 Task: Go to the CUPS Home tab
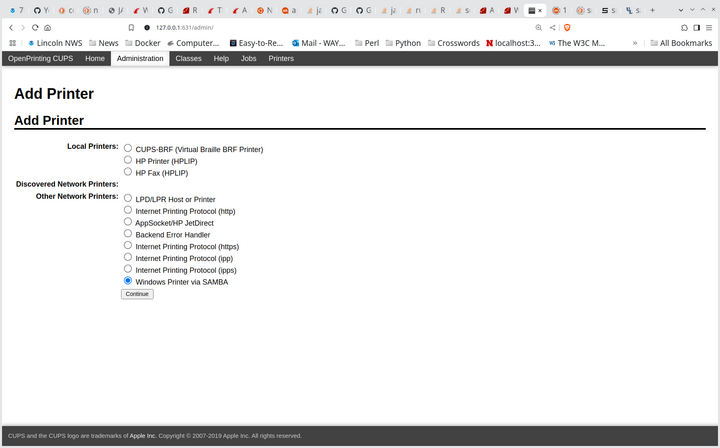[x=95, y=58]
